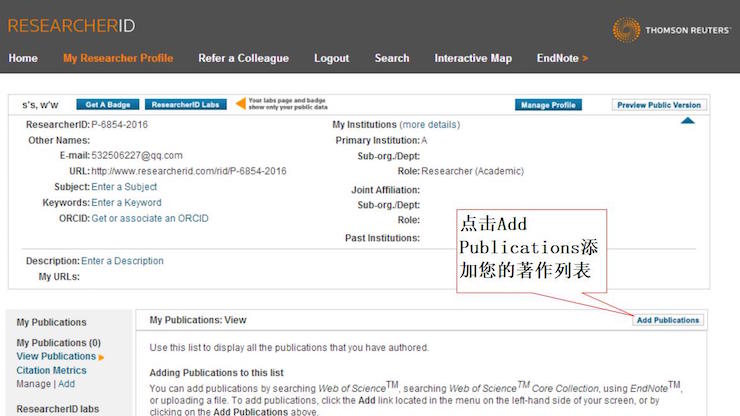Click the Get A Badge button

tap(107, 104)
